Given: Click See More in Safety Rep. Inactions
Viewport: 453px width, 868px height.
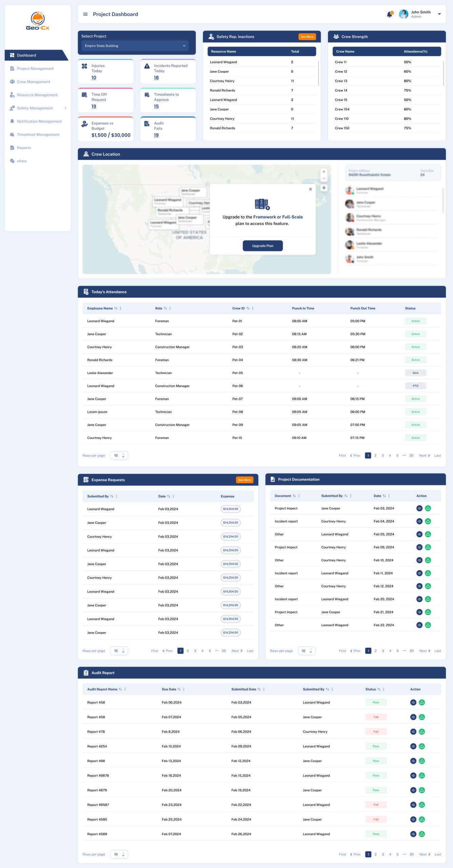Looking at the screenshot, I should 307,37.
